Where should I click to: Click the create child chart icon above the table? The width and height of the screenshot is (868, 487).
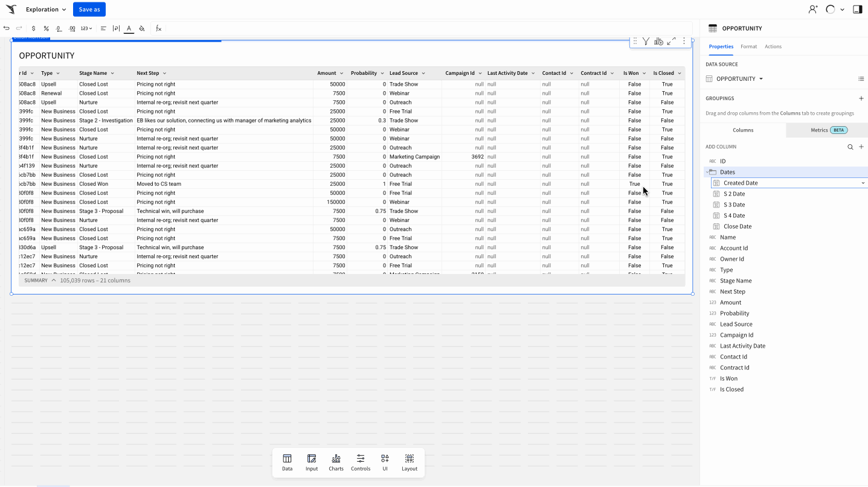658,41
